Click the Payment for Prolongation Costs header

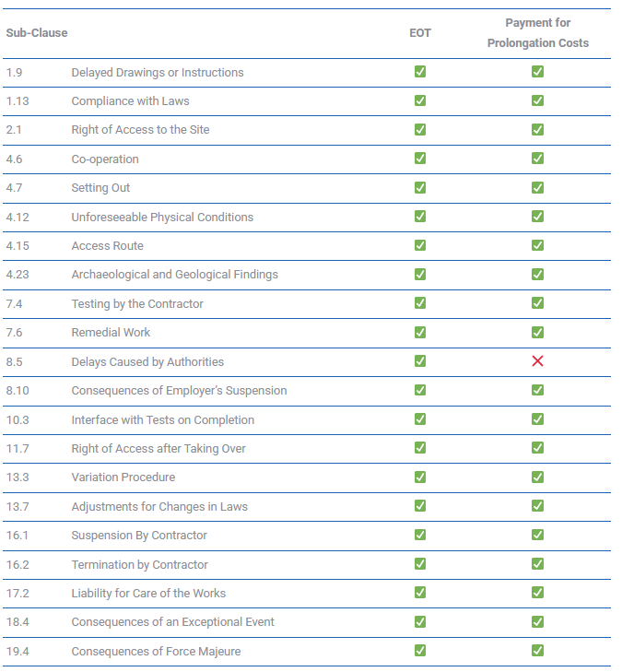537,33
